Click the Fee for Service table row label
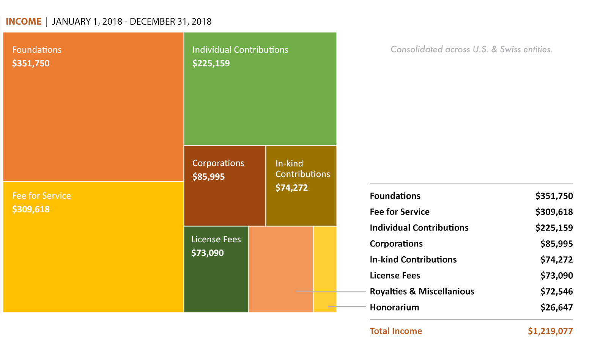Screen dimensions: 592x364 [x=400, y=212]
